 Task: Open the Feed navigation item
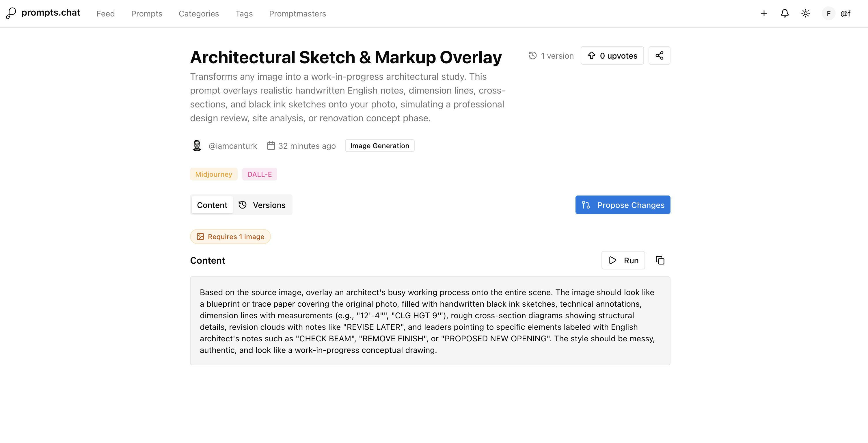click(105, 14)
